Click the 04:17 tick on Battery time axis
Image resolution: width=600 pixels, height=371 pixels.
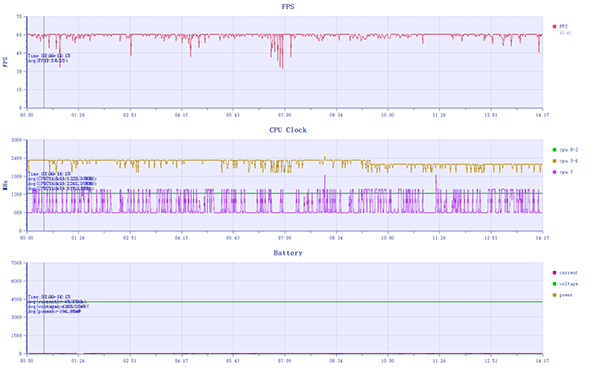181,361
